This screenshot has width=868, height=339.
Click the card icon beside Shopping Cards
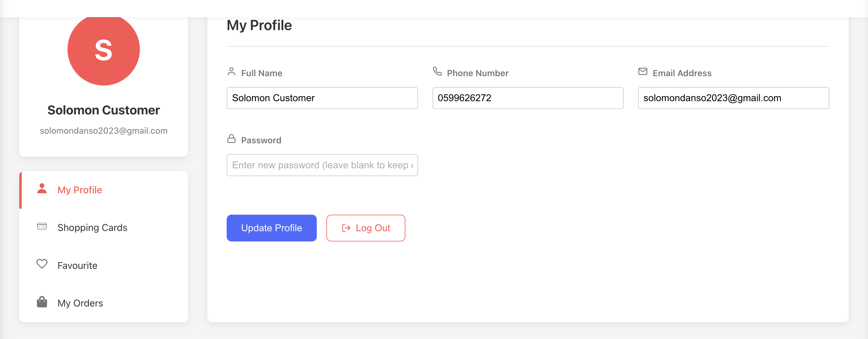point(42,226)
